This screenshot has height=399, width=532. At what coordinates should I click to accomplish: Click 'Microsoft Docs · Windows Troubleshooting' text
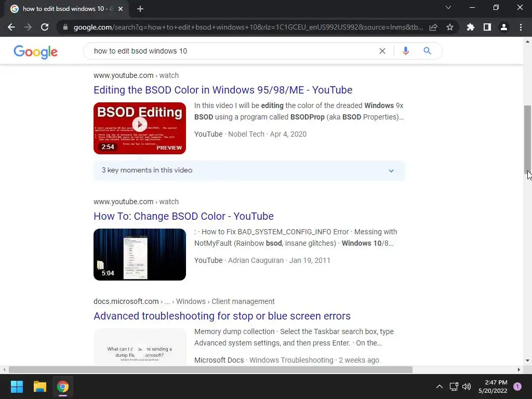tap(264, 360)
